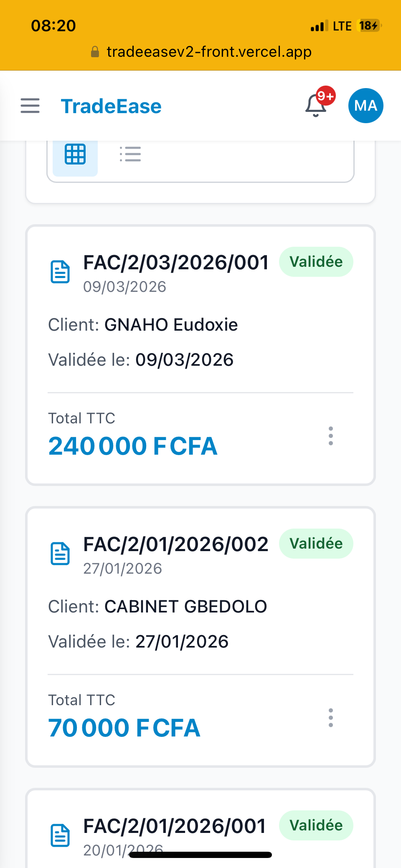
Task: Click the TradeEase logo link
Action: pyautogui.click(x=111, y=106)
